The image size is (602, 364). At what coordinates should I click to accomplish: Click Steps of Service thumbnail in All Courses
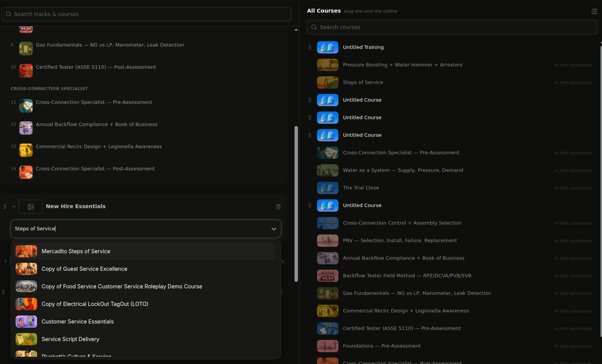click(328, 83)
